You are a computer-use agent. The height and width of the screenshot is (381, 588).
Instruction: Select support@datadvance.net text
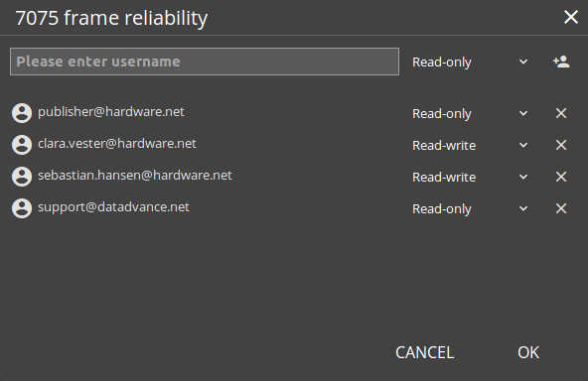tap(113, 207)
